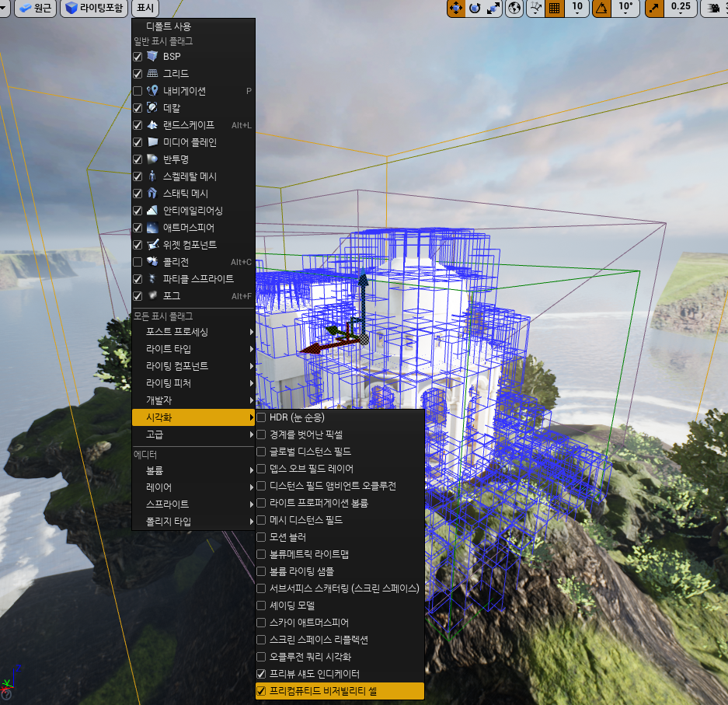The height and width of the screenshot is (705, 728).
Task: Check the 모션 블러 checkbox
Action: pyautogui.click(x=261, y=537)
